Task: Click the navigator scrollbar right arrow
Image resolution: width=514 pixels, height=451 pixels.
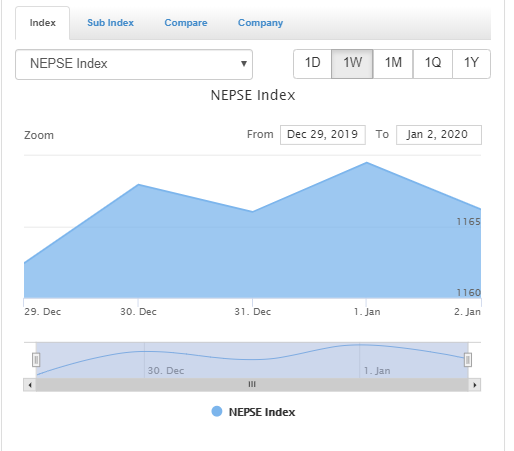Action: (475, 385)
